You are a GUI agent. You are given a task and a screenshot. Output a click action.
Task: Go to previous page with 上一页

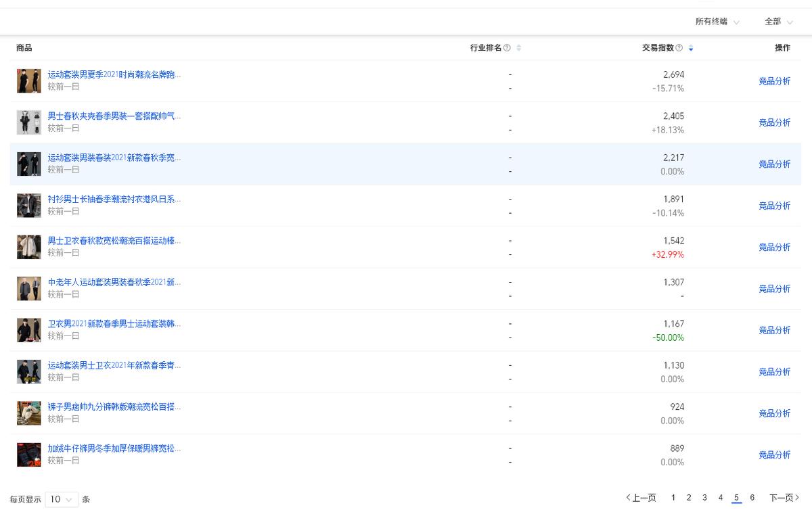(x=641, y=498)
